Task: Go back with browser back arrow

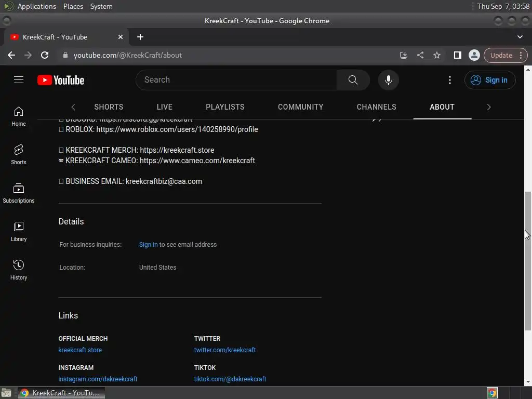Action: tap(11, 55)
